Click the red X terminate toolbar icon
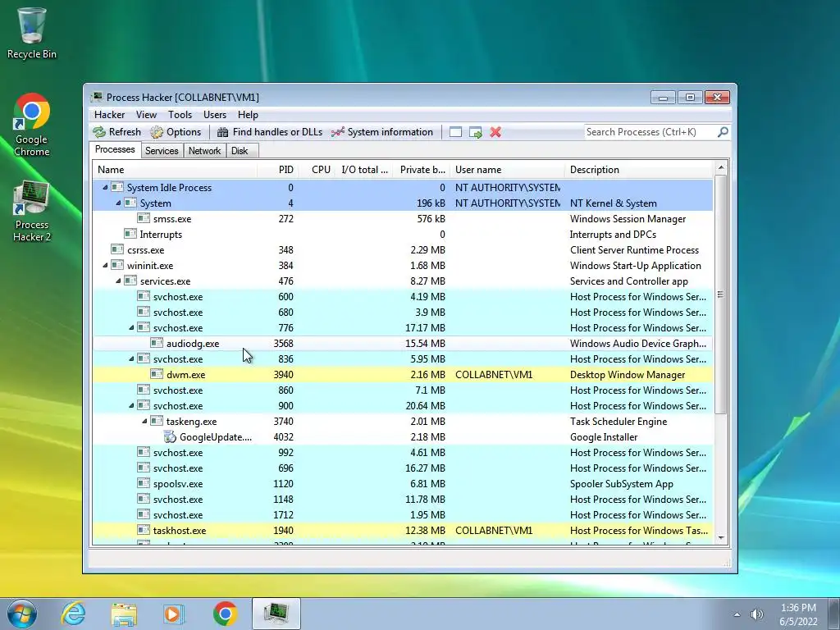 coord(495,132)
